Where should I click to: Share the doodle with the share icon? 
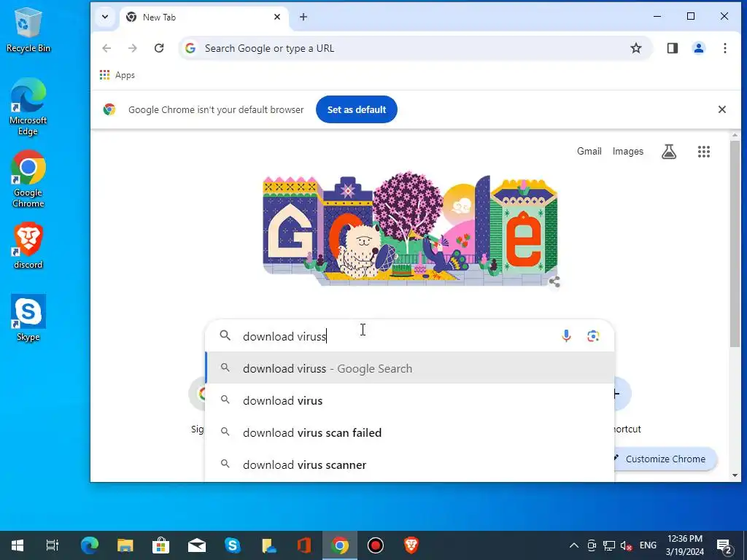pos(554,281)
